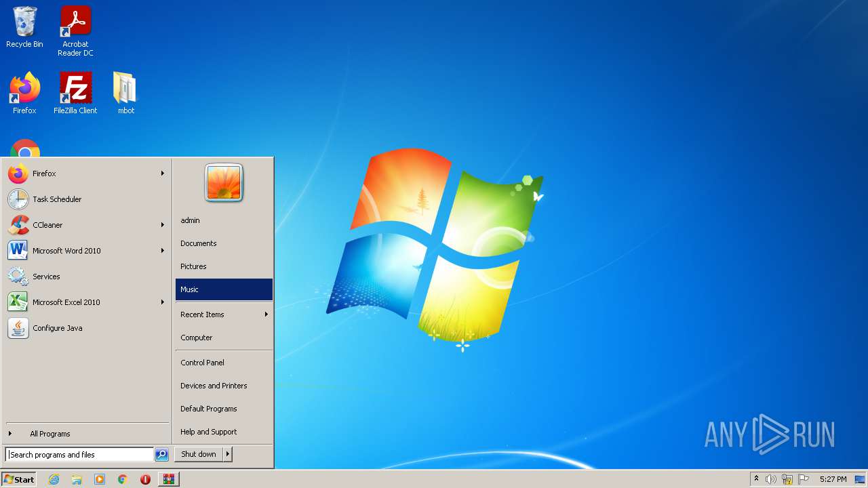Launch Windows Media Player from taskbar

pos(100,479)
